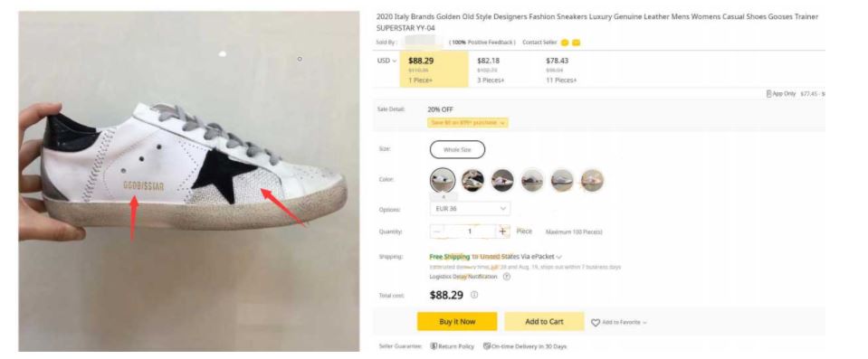Screen dimensions: 868x359
Task: Click the Return Policy shield icon
Action: 434,346
